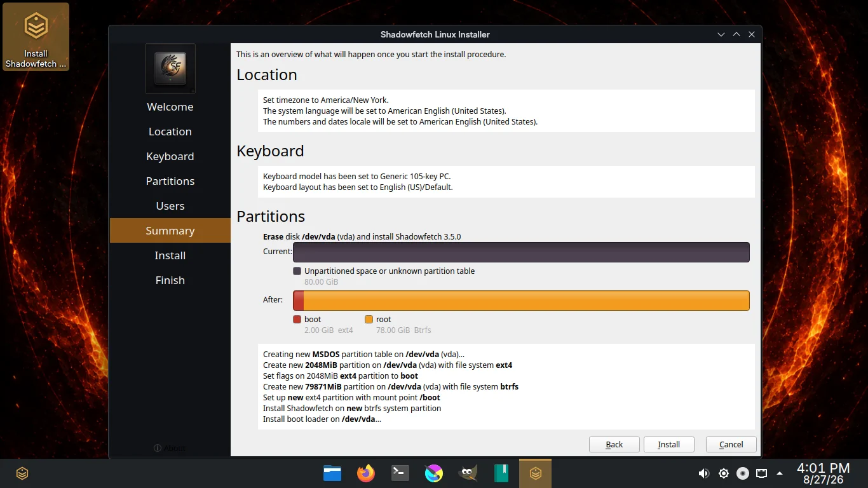Go to the Users step in sidebar
Image resolution: width=868 pixels, height=488 pixels.
pyautogui.click(x=170, y=206)
